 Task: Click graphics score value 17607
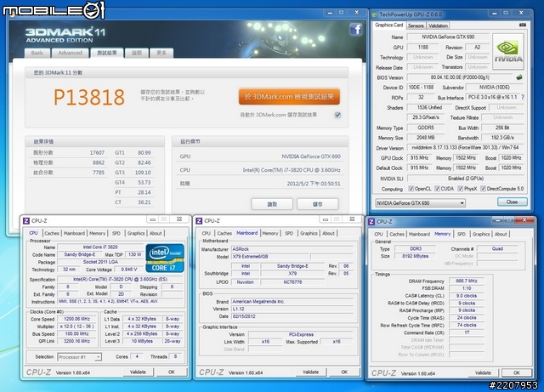point(97,153)
